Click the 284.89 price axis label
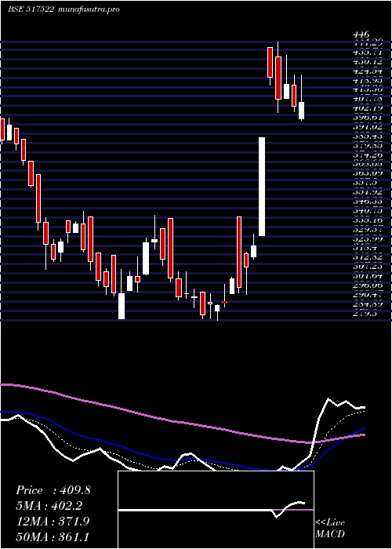Screen dimensions: 392x549 click(368, 304)
